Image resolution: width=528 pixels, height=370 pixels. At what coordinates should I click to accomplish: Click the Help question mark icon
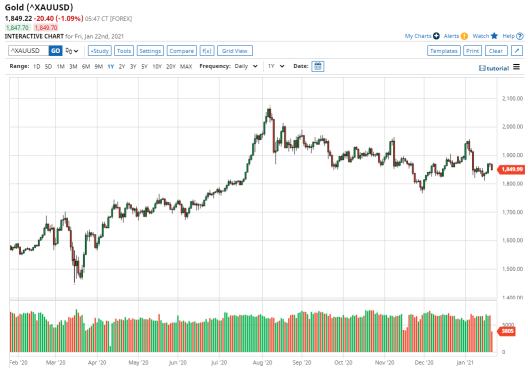pyautogui.click(x=520, y=36)
